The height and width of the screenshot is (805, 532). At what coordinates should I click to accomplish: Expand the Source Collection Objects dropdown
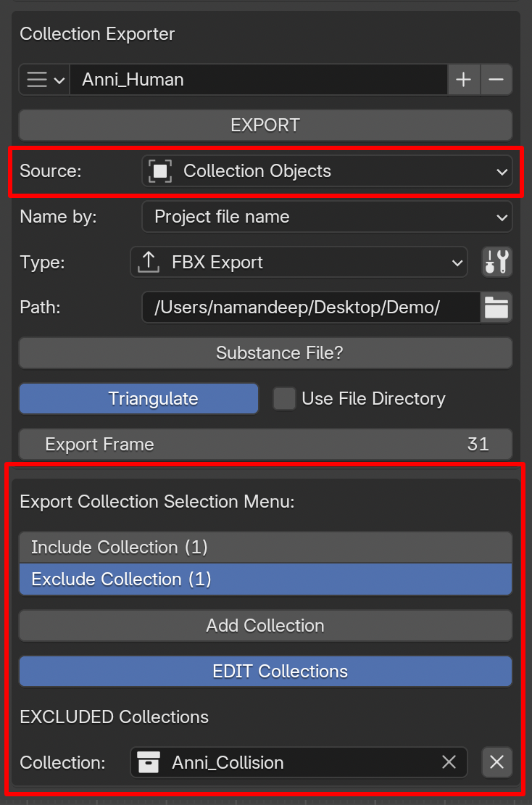point(327,171)
